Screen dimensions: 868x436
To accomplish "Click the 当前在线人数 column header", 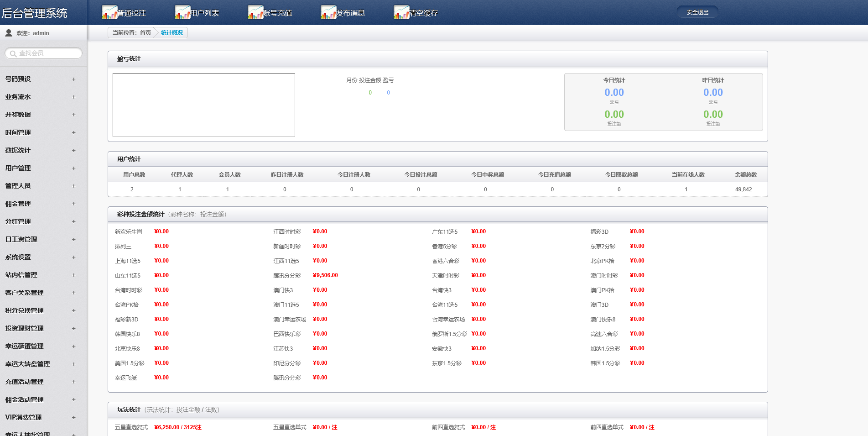I will point(688,175).
